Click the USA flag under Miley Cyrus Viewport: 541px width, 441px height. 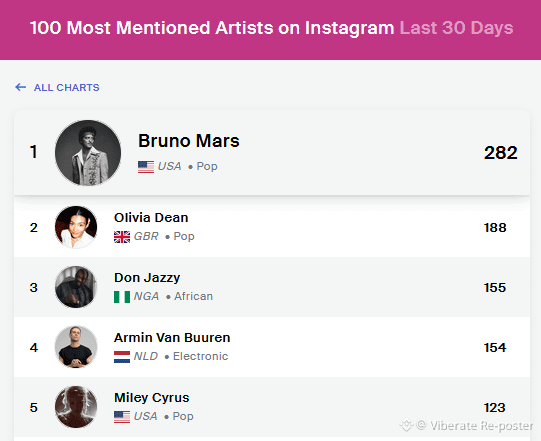coord(122,417)
